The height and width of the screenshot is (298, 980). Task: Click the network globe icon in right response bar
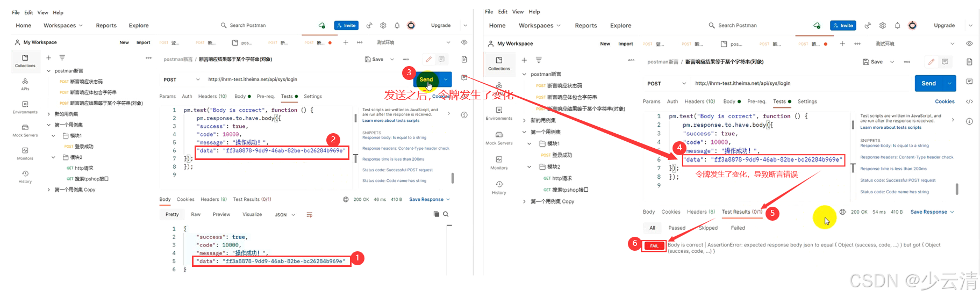pos(842,212)
